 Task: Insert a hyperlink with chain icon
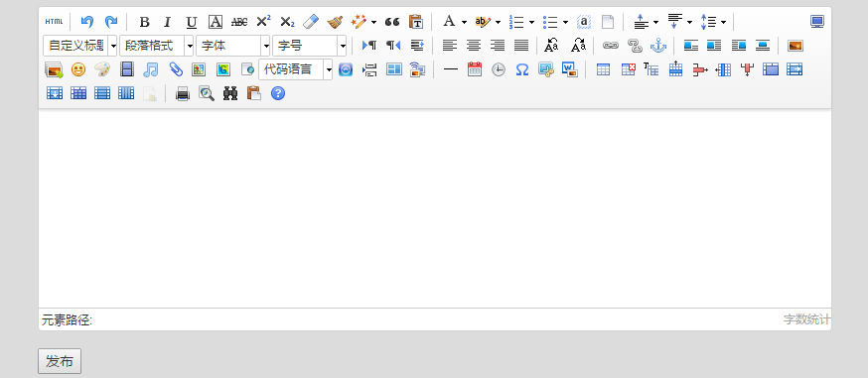[x=610, y=46]
